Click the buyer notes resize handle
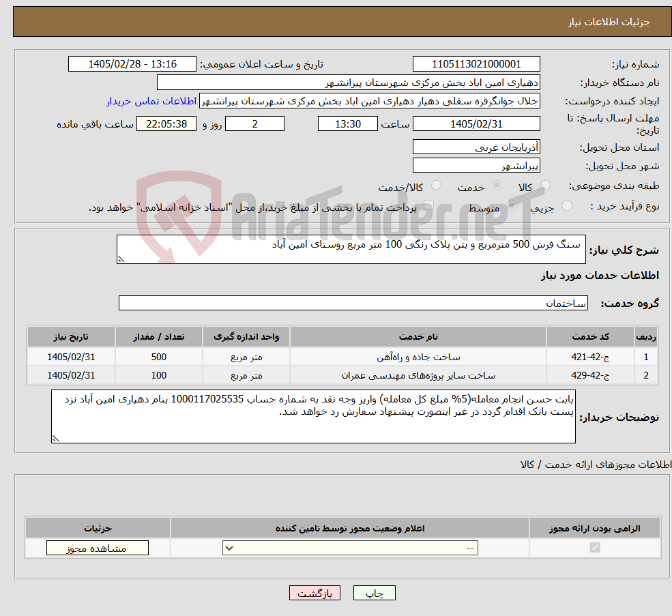The height and width of the screenshot is (616, 672). [55, 439]
